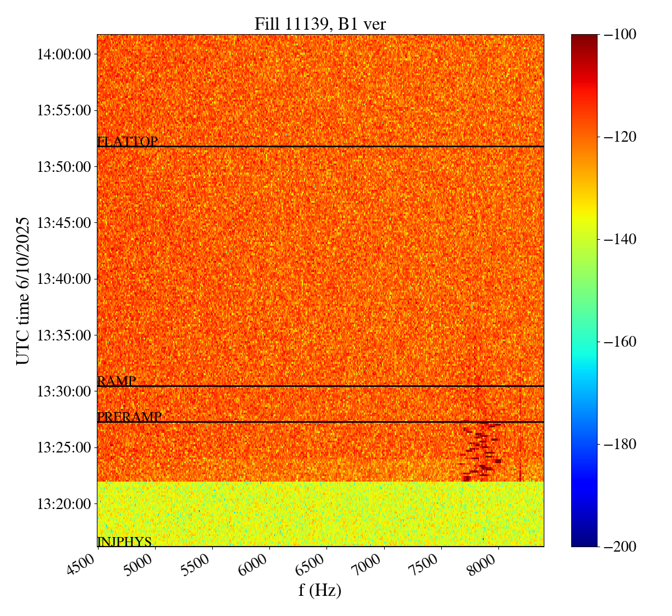Click the 13:45:00 time tick label
The image size is (672, 616).
pos(63,223)
